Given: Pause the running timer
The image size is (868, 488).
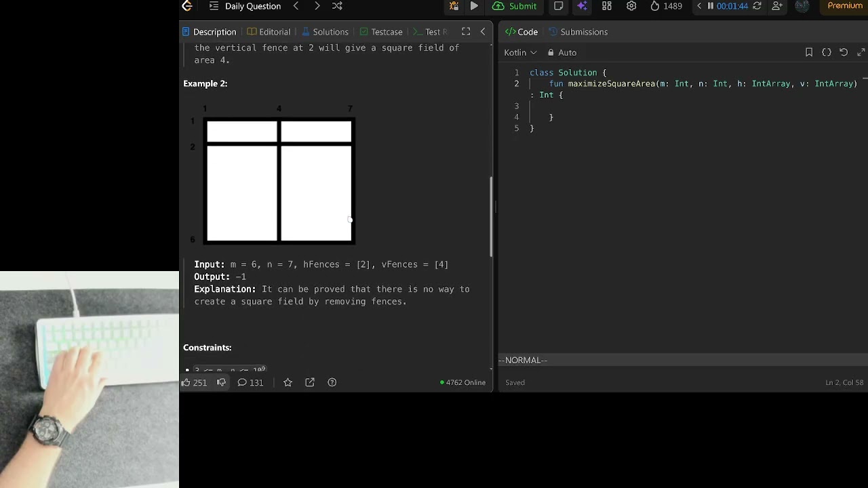Looking at the screenshot, I should 710,6.
